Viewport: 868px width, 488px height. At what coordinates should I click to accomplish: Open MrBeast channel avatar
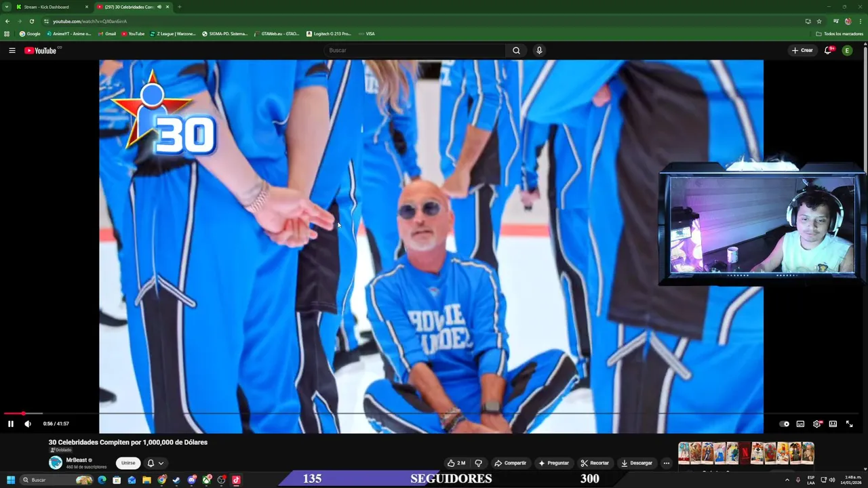point(56,463)
